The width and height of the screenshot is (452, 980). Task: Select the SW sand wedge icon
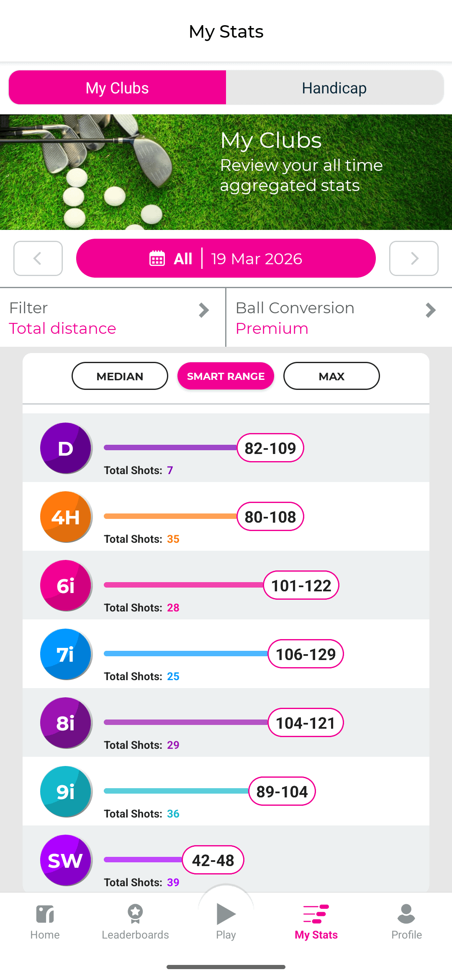(x=66, y=860)
